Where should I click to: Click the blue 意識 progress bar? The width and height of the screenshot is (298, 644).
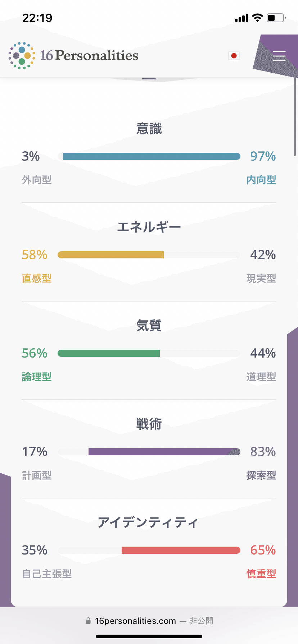coord(151,156)
